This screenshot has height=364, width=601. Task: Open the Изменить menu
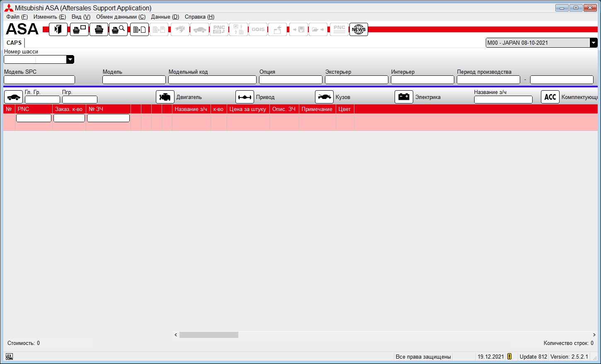click(x=50, y=17)
